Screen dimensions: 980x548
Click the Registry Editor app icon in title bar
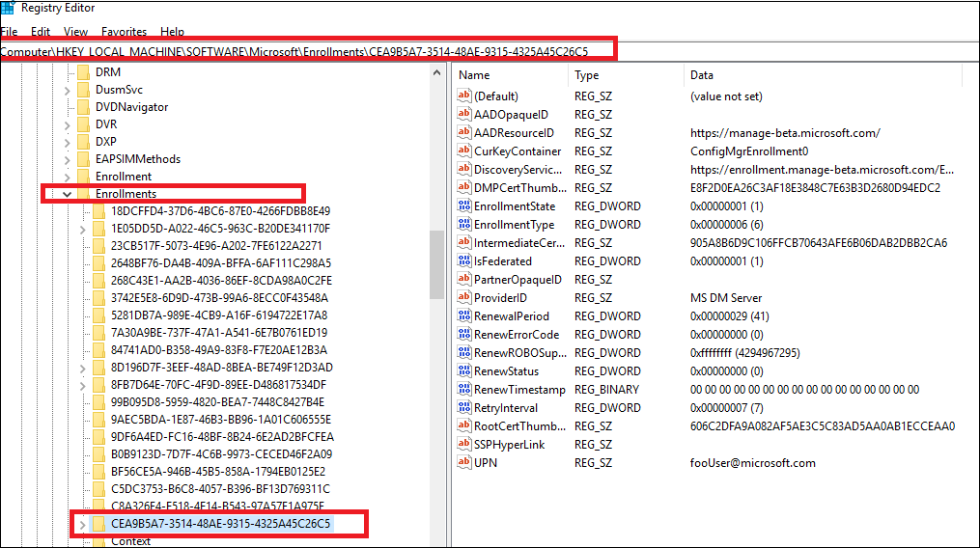[7, 8]
